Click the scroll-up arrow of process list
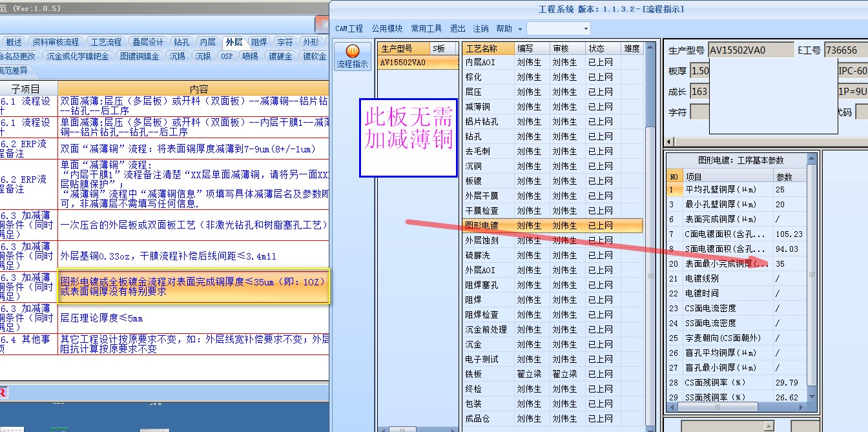This screenshot has height=432, width=868. pyautogui.click(x=650, y=47)
